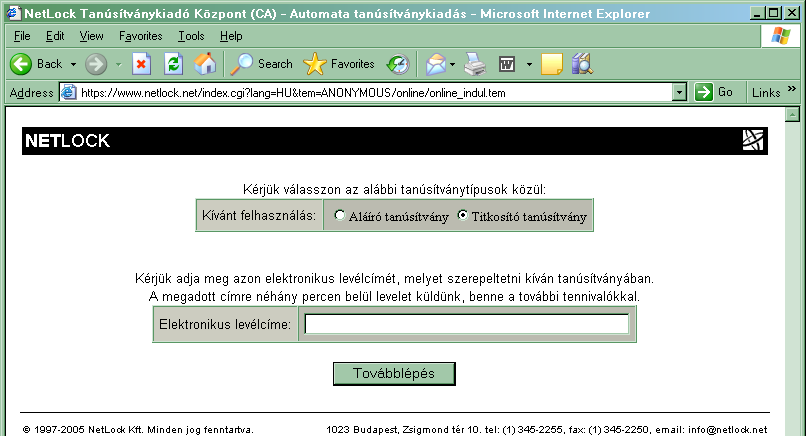Refresh the page with the green arrows icon

[173, 64]
